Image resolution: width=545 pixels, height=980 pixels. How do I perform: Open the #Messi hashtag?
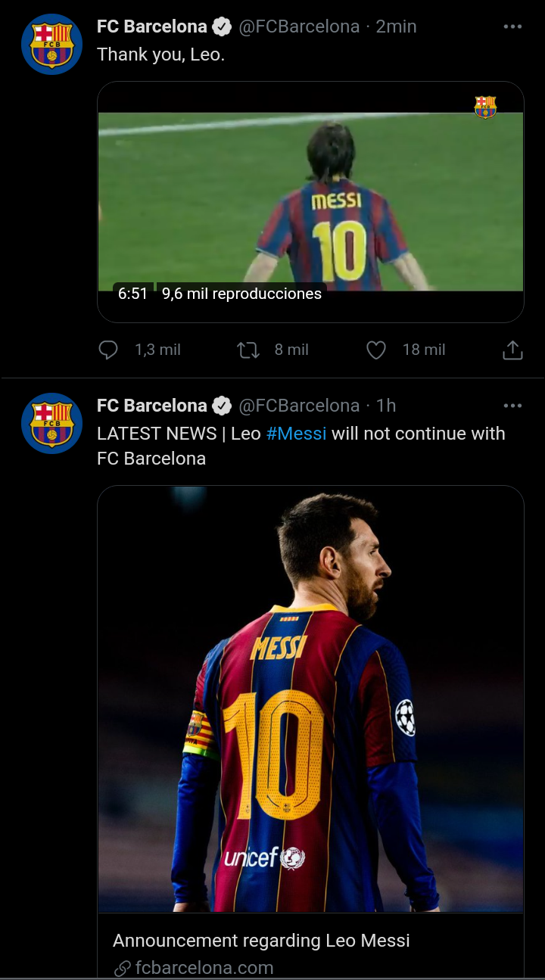[296, 434]
